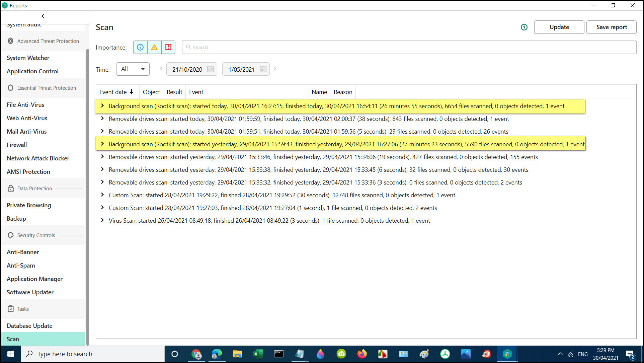Click the green help question mark icon

point(524,27)
